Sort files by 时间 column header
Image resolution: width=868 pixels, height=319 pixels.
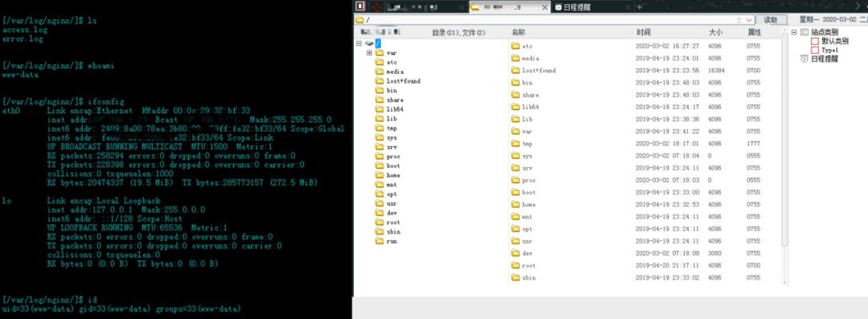point(643,33)
